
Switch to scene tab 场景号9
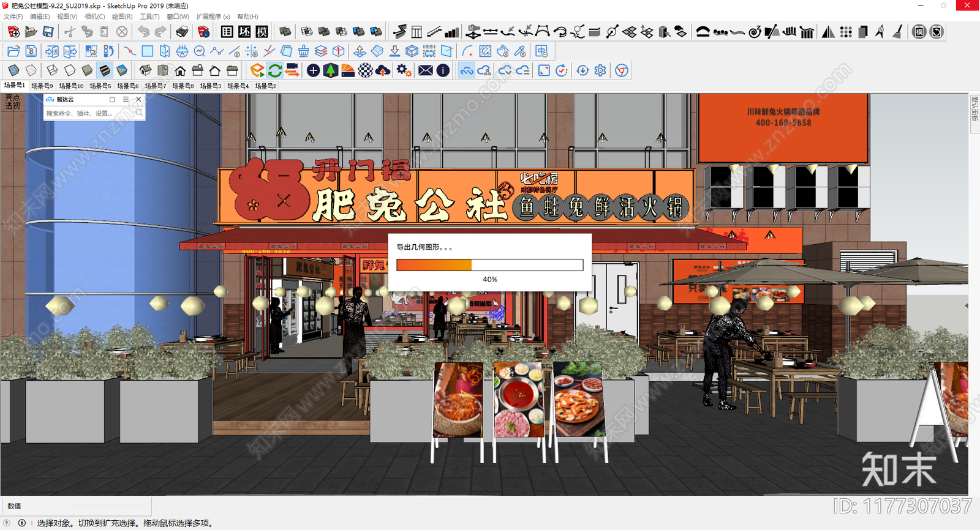click(42, 86)
